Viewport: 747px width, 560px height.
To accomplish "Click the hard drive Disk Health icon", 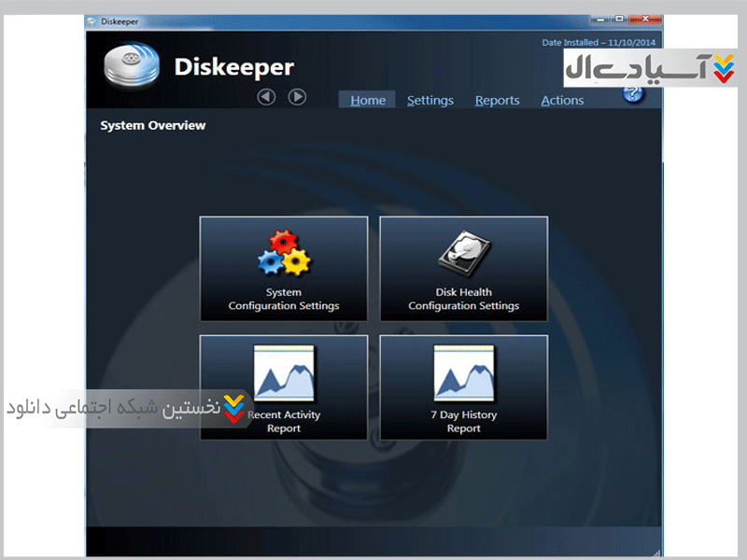I will coord(463,254).
